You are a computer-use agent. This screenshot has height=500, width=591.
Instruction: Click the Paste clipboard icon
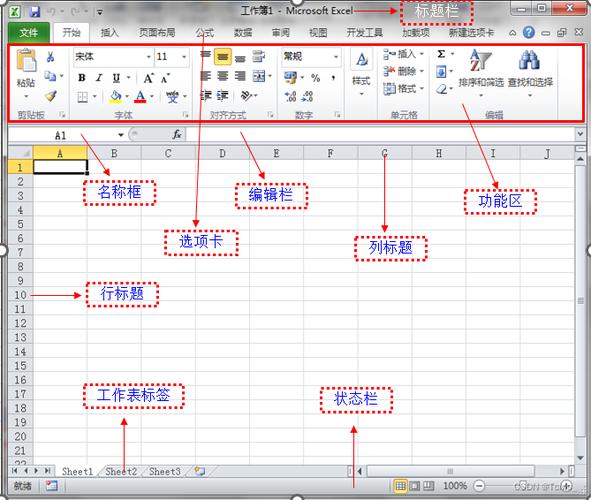pos(26,60)
